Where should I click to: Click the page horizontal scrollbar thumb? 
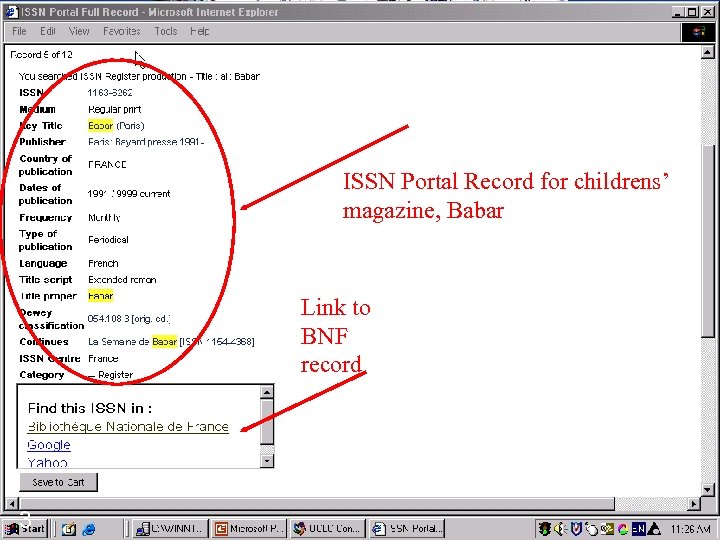click(x=316, y=504)
